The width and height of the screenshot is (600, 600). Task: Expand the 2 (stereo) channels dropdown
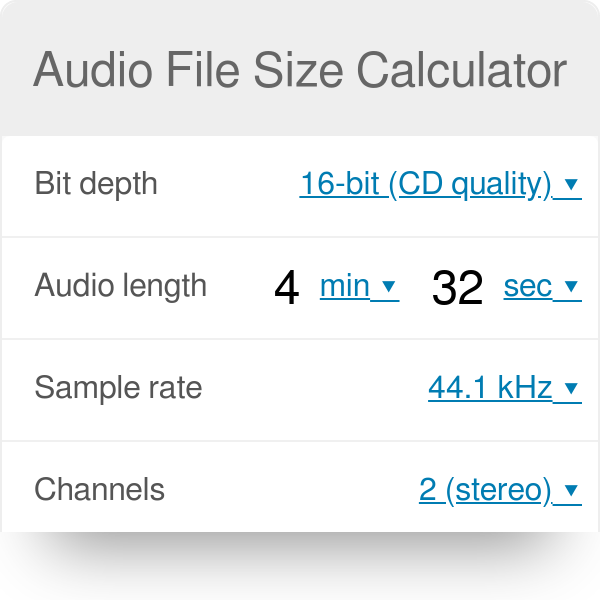[485, 490]
